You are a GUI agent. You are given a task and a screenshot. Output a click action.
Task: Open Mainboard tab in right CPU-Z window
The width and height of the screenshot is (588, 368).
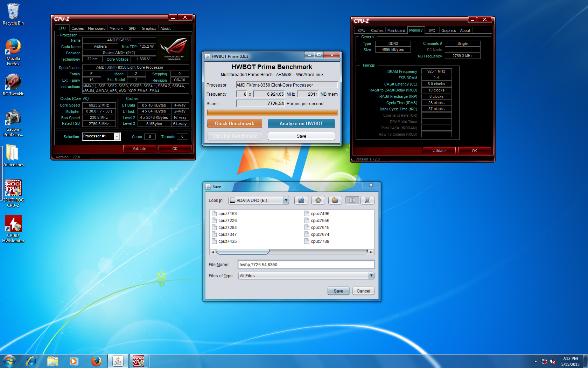396,30
